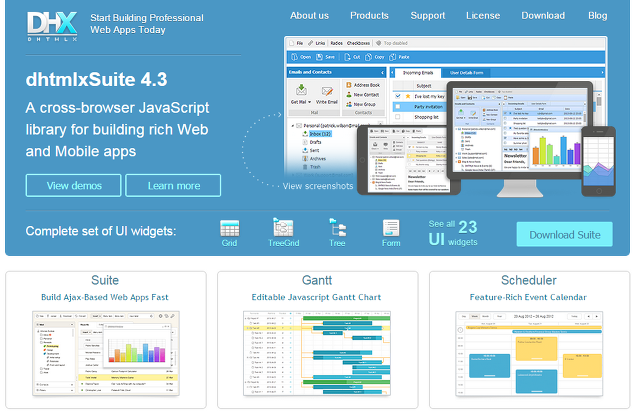Click the dhtmlxSuite 4.3 heading
The image size is (640, 416).
coord(96,79)
